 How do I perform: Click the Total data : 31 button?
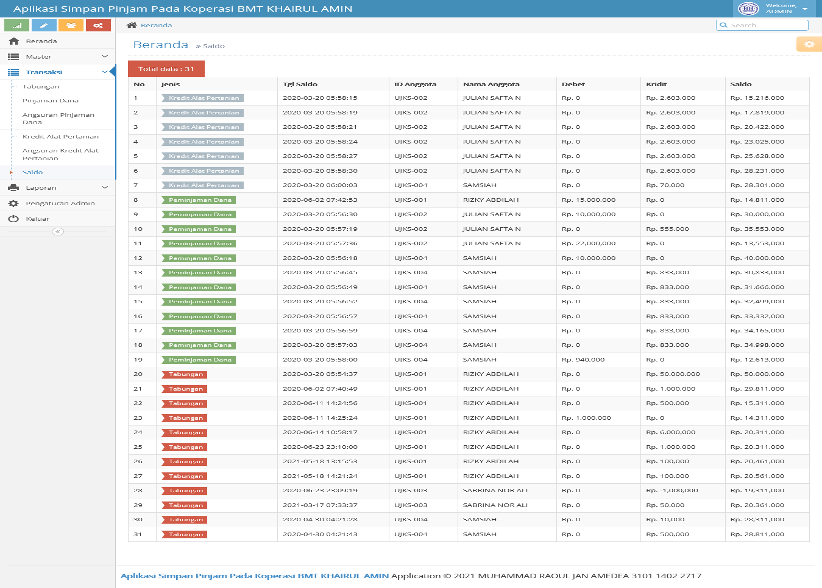(166, 69)
